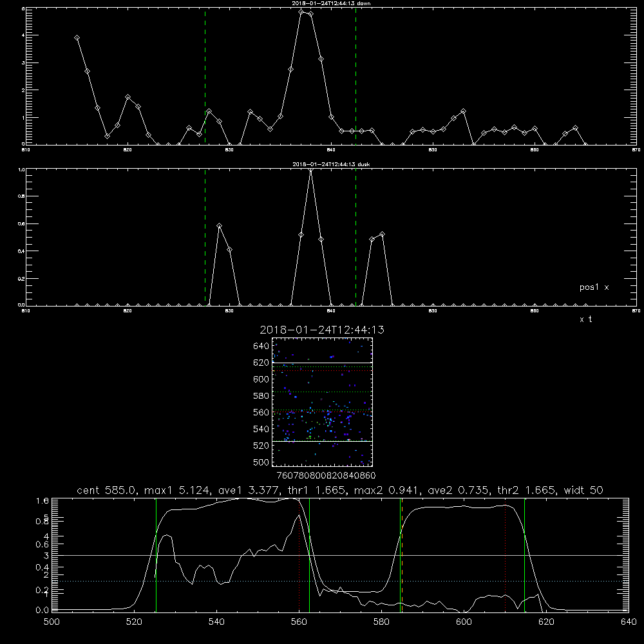This screenshot has width=644, height=644.
Task: Click the left green dashed line in dusk plot
Action: pyautogui.click(x=205, y=237)
